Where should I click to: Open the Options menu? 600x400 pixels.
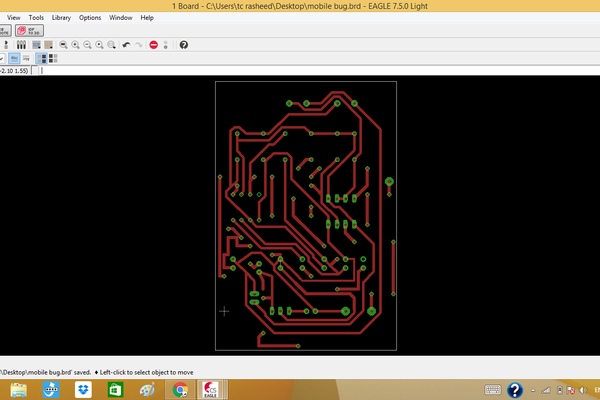point(90,17)
